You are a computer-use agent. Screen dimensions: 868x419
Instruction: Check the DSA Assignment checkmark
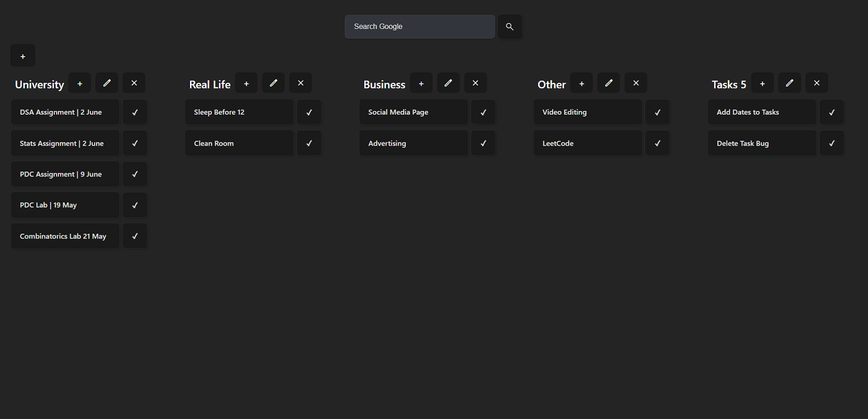point(135,112)
